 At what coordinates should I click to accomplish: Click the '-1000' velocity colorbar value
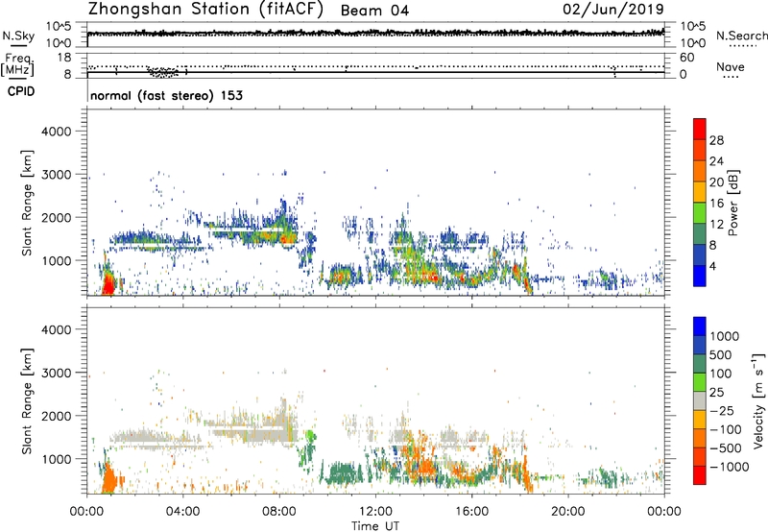[730, 467]
